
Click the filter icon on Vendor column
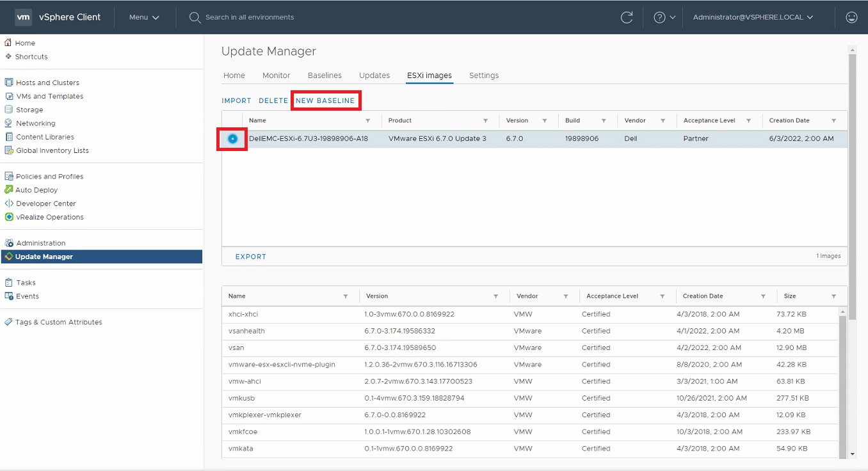point(663,120)
